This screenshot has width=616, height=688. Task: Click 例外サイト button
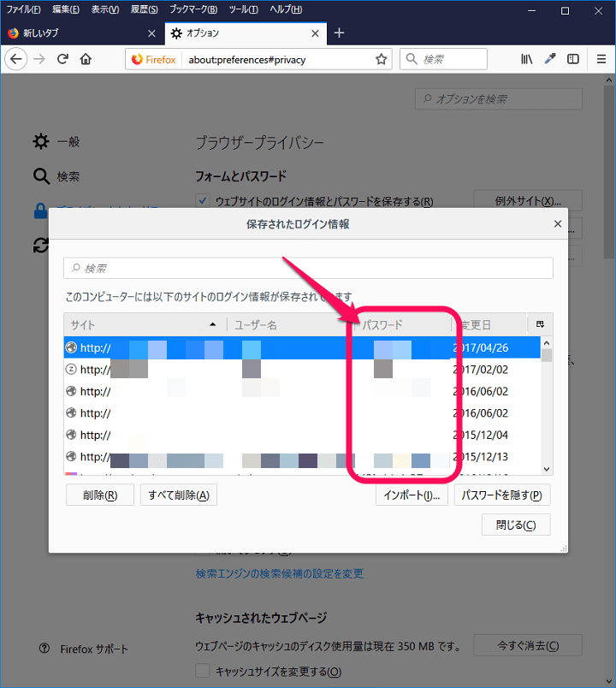coord(528,201)
